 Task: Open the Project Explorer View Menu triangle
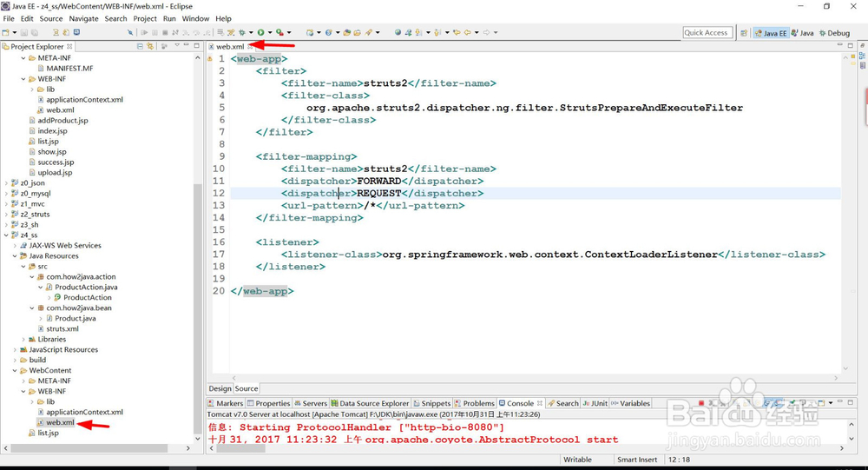click(177, 45)
